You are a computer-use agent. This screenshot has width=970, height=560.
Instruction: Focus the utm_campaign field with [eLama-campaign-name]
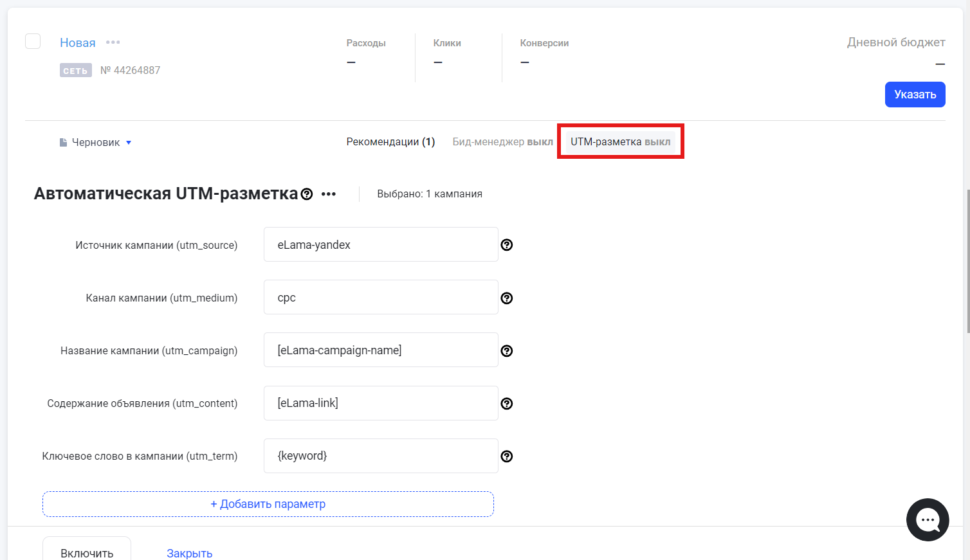[381, 350]
